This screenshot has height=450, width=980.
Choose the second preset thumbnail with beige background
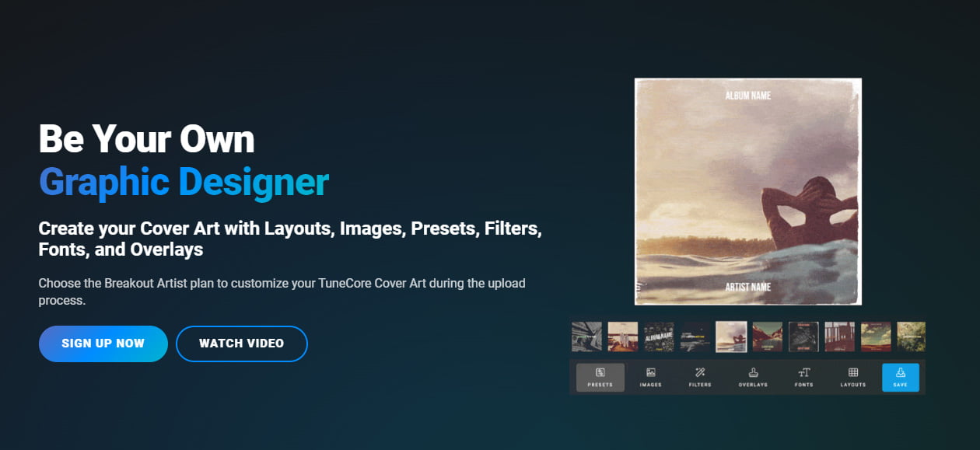tap(622, 337)
